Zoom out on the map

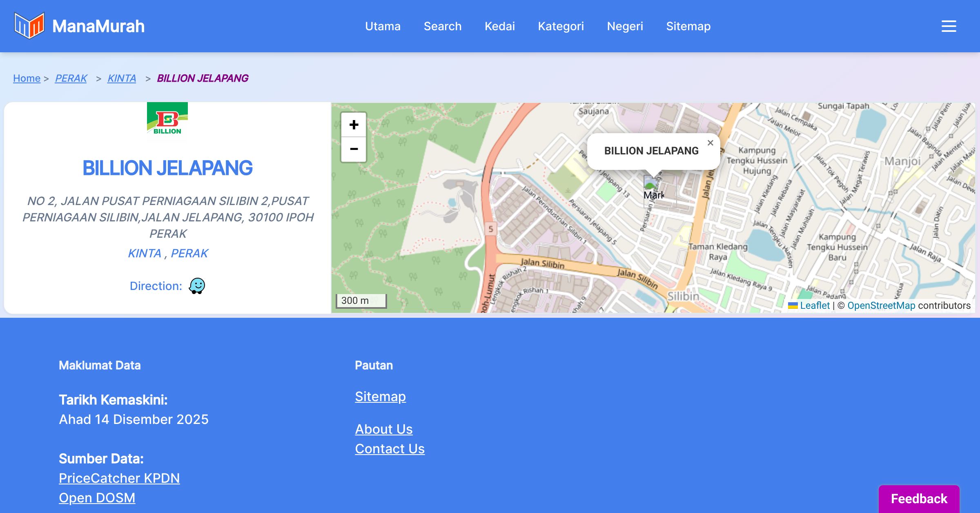[354, 149]
